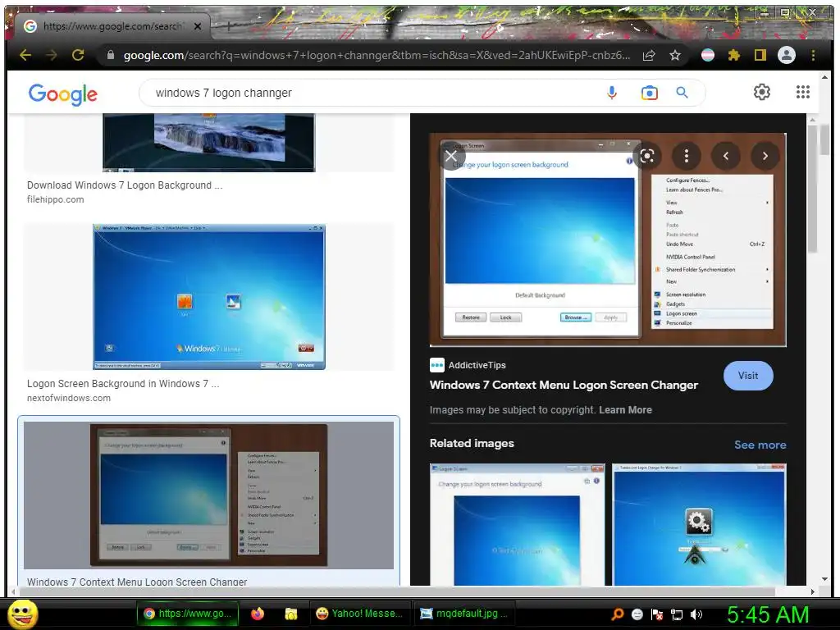Open Learn More copyright link
This screenshot has height=630, width=840.
625,410
